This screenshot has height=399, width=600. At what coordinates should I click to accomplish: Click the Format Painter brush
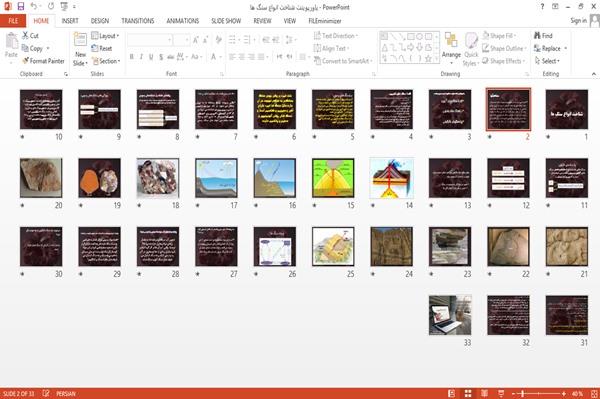[26, 61]
